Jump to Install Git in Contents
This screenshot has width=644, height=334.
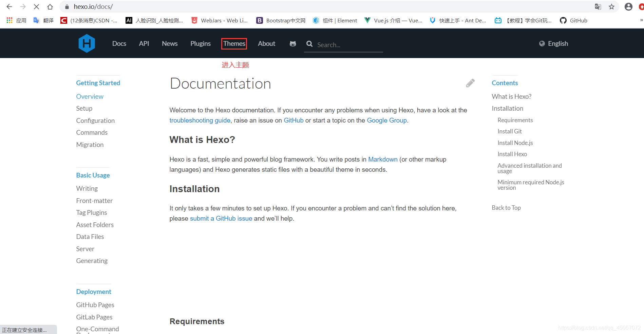[x=510, y=131]
